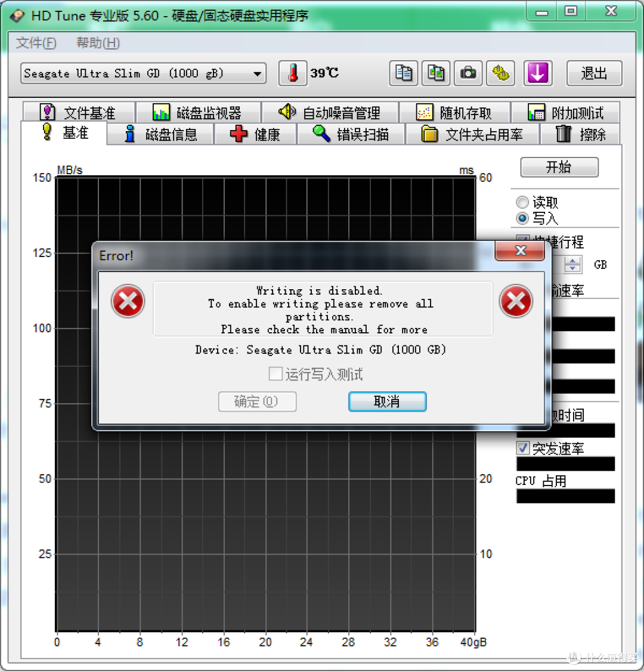Screen dimensions: 644x671
Task: Switch to the 擦除 tab
Action: tap(580, 134)
